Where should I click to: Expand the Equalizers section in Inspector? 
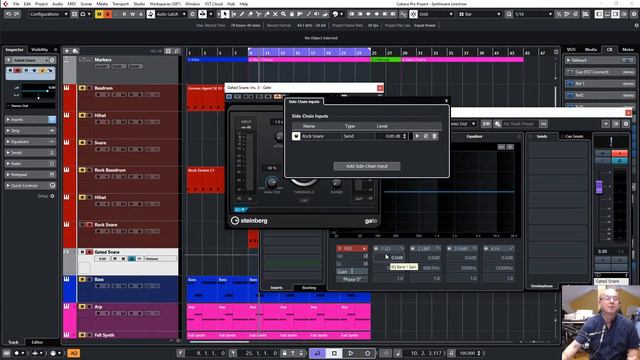click(30, 142)
